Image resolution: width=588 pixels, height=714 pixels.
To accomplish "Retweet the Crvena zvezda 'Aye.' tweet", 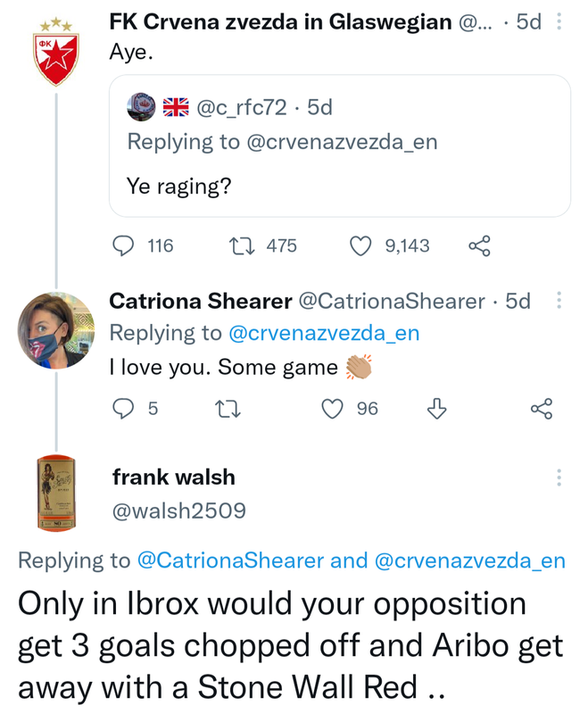I will tap(241, 245).
